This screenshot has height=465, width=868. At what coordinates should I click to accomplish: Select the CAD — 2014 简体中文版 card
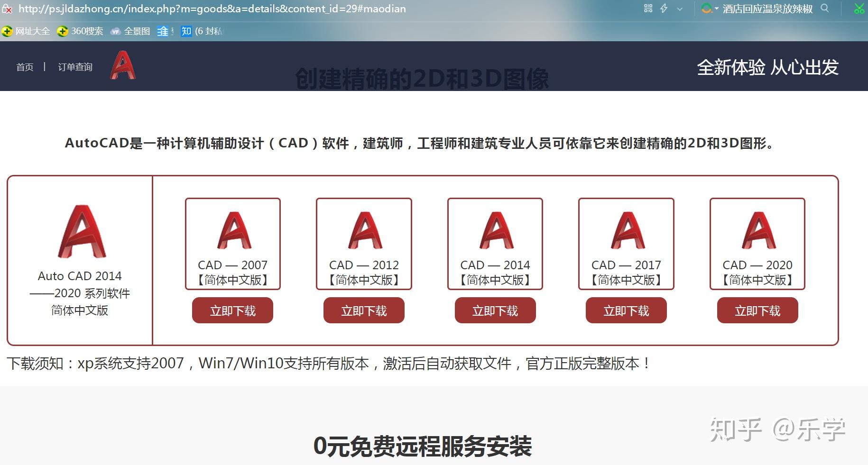(495, 244)
